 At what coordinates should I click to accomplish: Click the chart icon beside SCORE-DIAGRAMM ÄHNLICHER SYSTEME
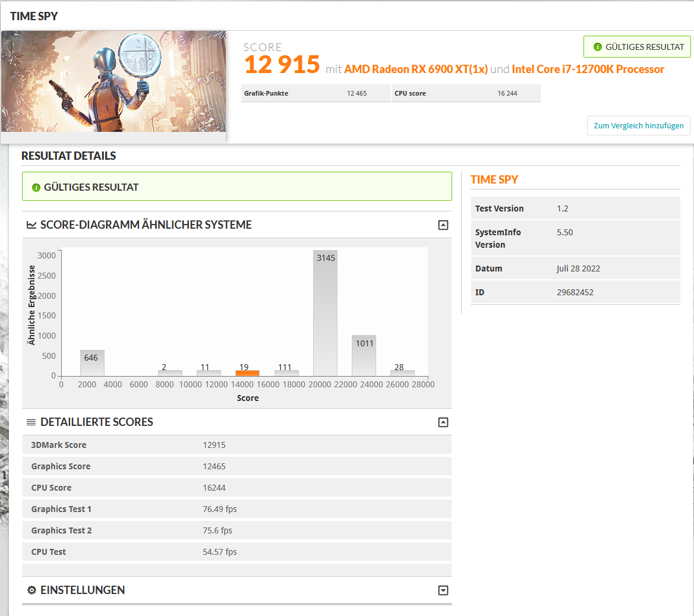tap(31, 225)
